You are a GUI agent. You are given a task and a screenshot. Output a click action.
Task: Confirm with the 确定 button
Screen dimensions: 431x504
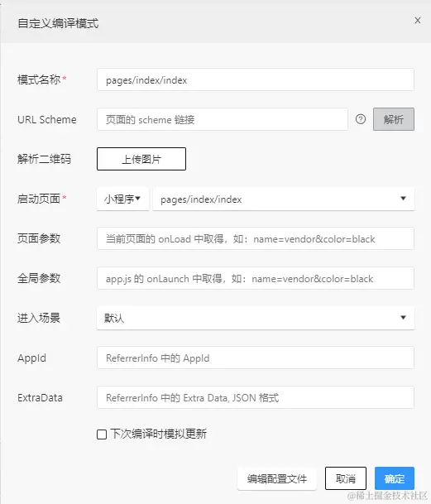[x=395, y=478]
